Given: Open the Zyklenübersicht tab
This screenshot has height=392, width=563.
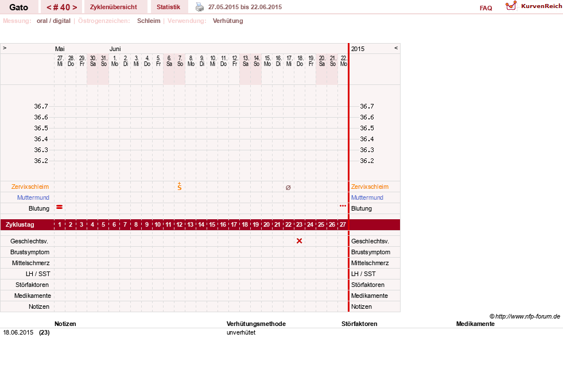Looking at the screenshot, I should pyautogui.click(x=114, y=7).
